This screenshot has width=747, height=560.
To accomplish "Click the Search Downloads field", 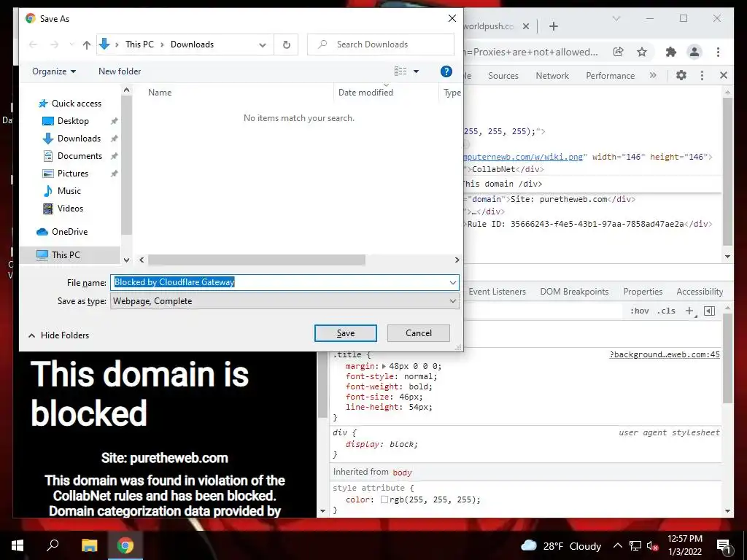I will click(380, 44).
